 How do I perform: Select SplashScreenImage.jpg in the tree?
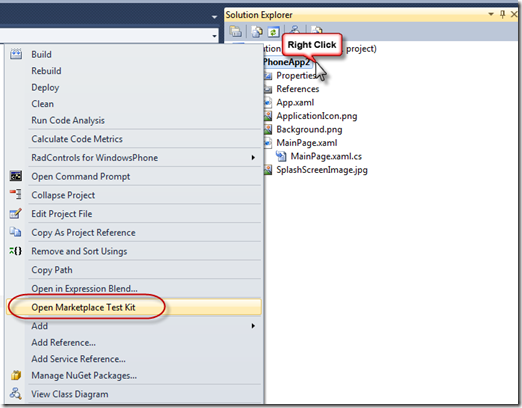[322, 170]
